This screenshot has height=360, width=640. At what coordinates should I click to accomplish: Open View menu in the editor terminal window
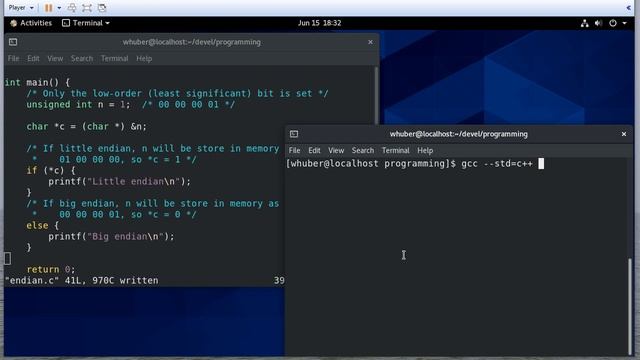(x=55, y=58)
